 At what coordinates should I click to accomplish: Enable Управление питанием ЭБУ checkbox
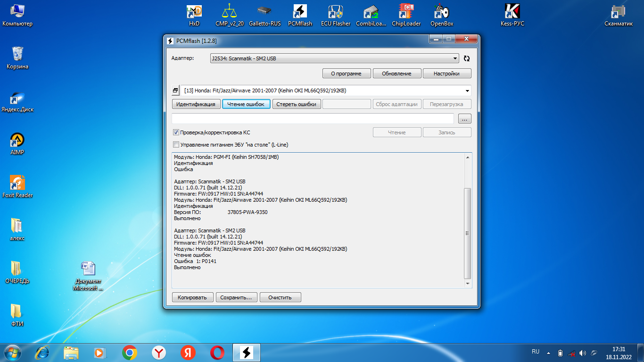176,145
